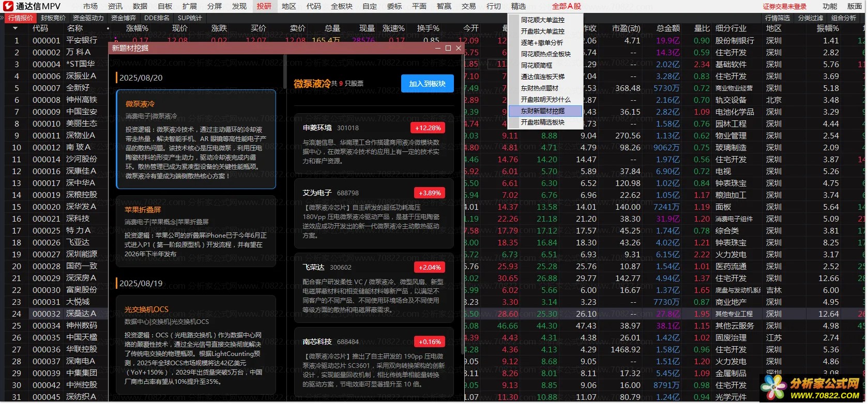Select the 微泵液冷 theme card

point(196,139)
